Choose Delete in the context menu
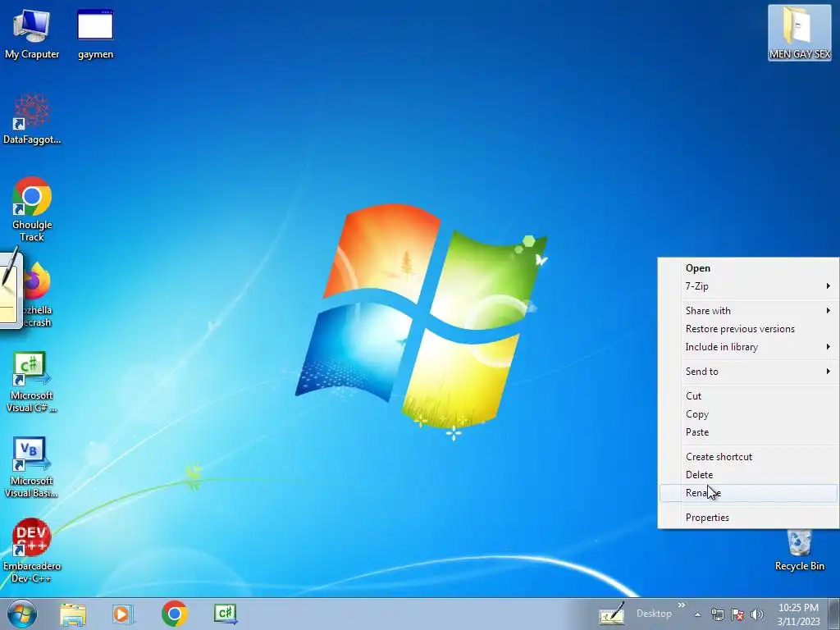 click(749, 475)
